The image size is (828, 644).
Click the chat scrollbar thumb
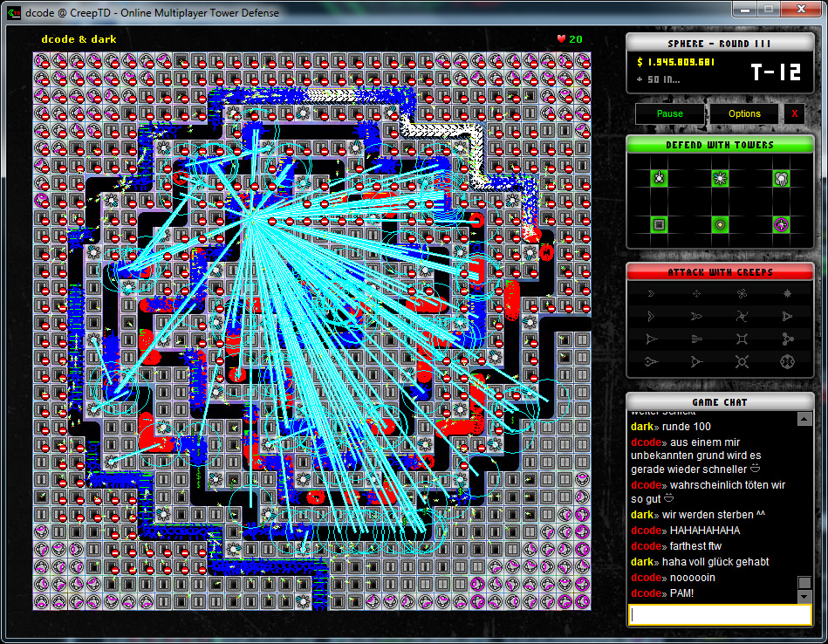click(804, 582)
